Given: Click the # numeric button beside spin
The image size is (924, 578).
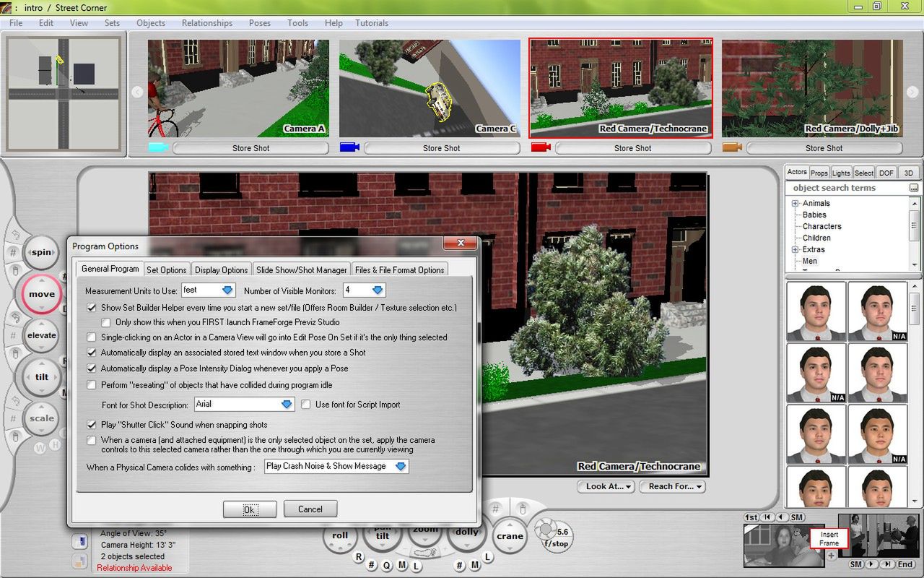Looking at the screenshot, I should (x=14, y=252).
